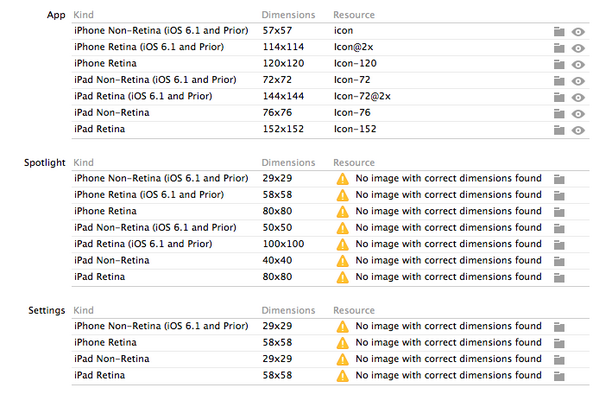Show Icon-72@2x via eye icon
The width and height of the screenshot is (599, 394).
point(578,98)
